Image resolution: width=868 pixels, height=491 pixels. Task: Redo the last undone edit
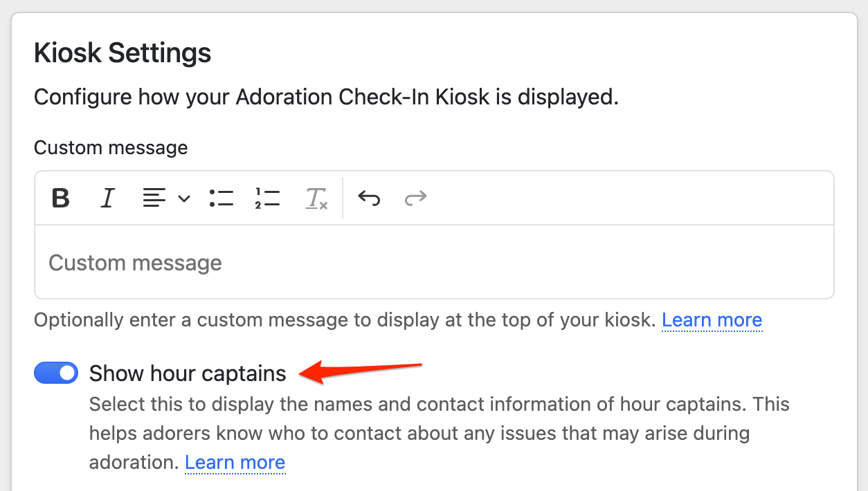point(415,198)
